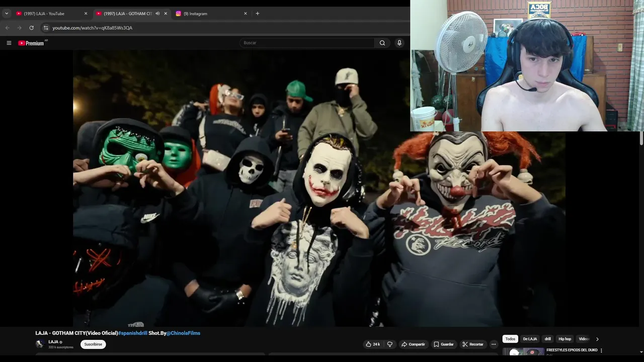Image resolution: width=644 pixels, height=362 pixels.
Task: Open options menu for FREESTYLES EPICOS DEL DUKO
Action: (601, 350)
